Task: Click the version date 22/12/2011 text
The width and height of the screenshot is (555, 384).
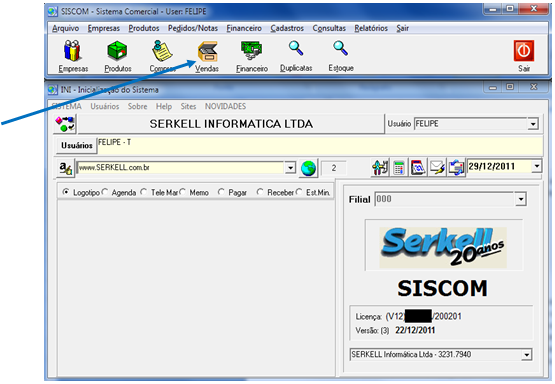Action: click(x=415, y=330)
